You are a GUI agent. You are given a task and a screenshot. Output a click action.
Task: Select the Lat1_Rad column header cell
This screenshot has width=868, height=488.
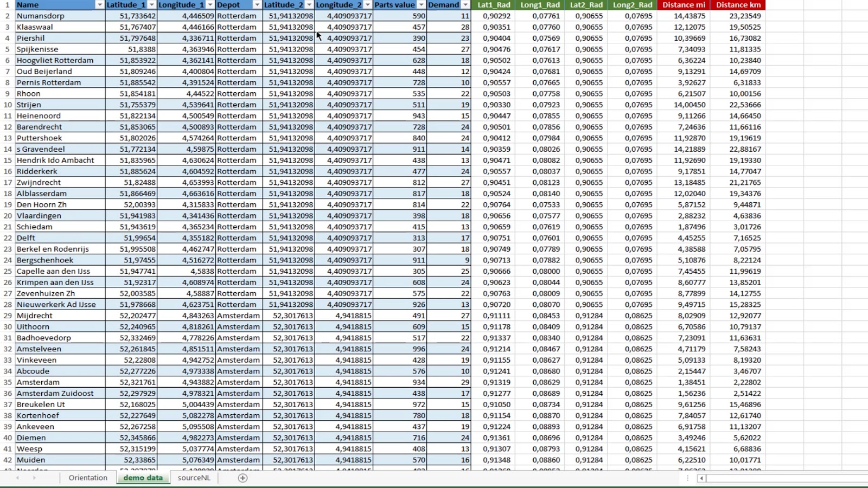[494, 5]
